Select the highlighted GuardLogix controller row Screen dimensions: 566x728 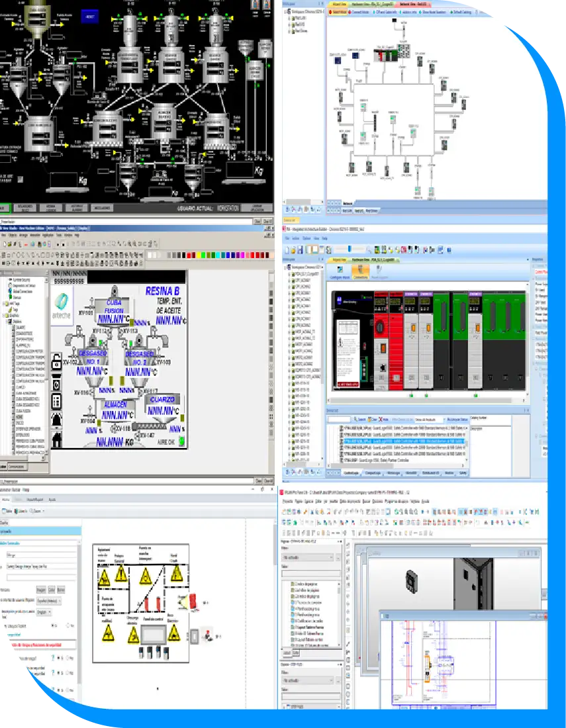click(404, 441)
